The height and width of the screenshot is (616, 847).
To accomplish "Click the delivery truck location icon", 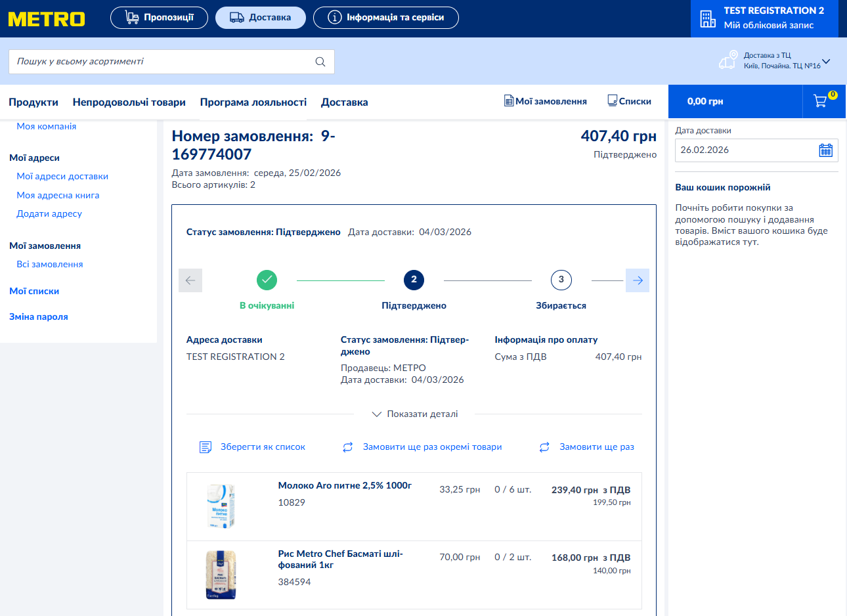I will click(728, 60).
